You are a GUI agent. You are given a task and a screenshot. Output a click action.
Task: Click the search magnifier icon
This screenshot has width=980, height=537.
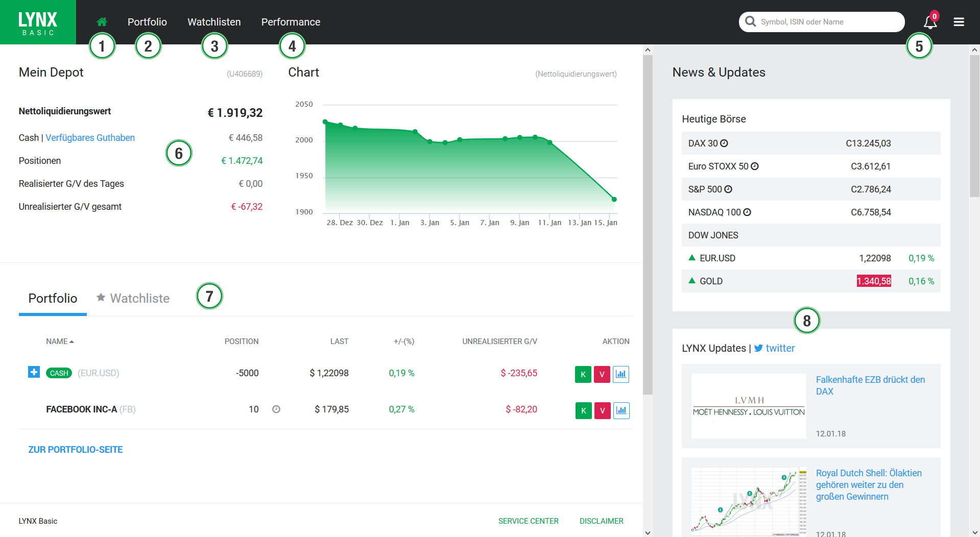pyautogui.click(x=750, y=21)
